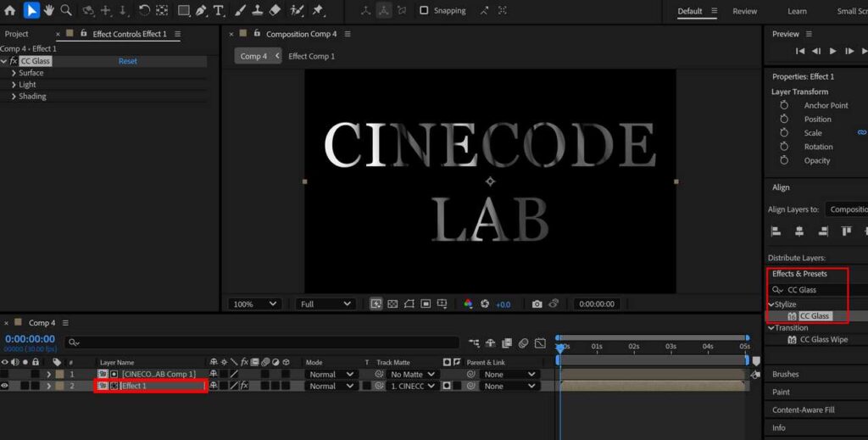Image resolution: width=868 pixels, height=440 pixels.
Task: Click the Reset Exposure aperture icon
Action: (485, 304)
